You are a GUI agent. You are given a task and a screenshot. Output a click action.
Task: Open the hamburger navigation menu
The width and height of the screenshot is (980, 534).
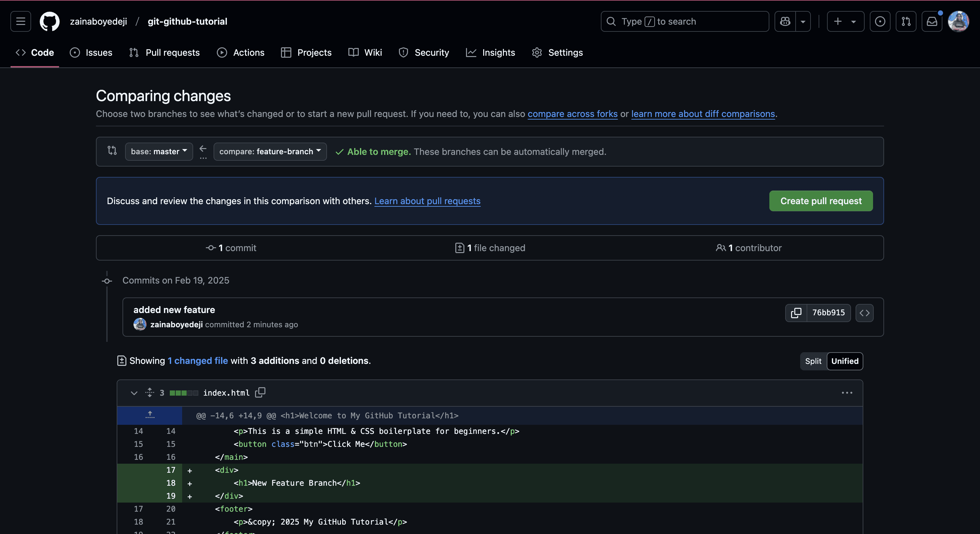pyautogui.click(x=20, y=21)
